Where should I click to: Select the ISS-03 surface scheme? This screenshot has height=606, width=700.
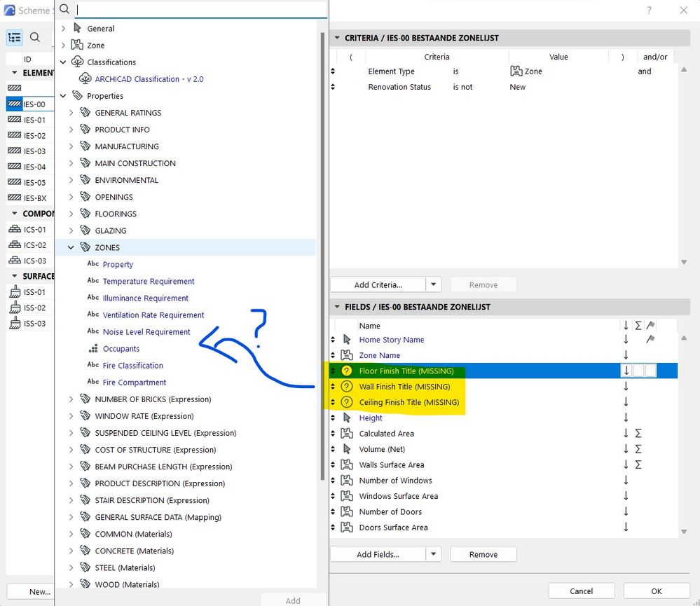(30, 323)
